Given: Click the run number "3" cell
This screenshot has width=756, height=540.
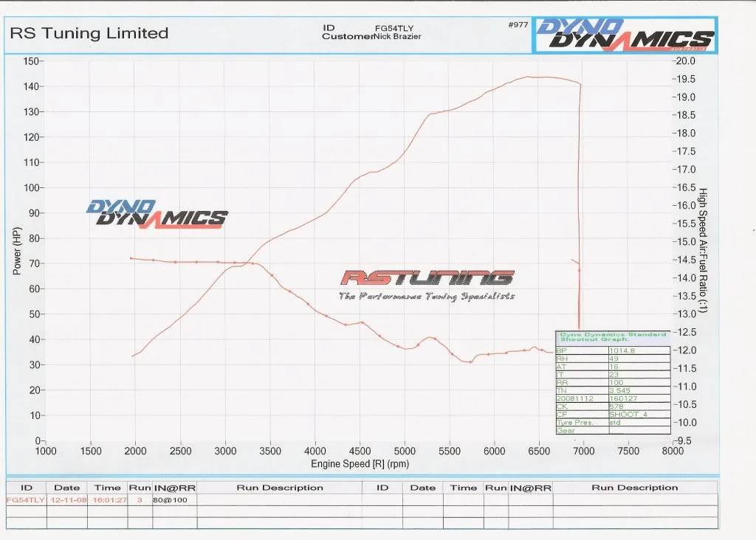Looking at the screenshot, I should pyautogui.click(x=140, y=500).
